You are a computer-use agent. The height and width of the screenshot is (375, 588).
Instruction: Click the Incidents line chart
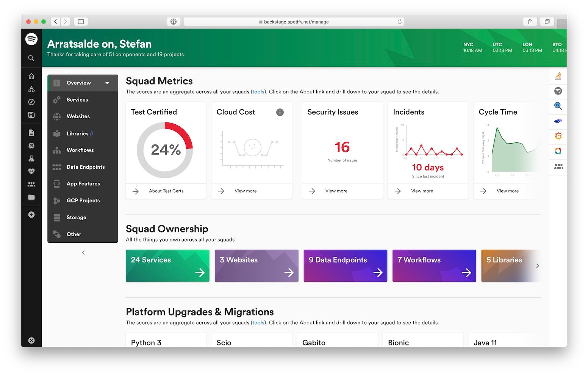pos(429,141)
